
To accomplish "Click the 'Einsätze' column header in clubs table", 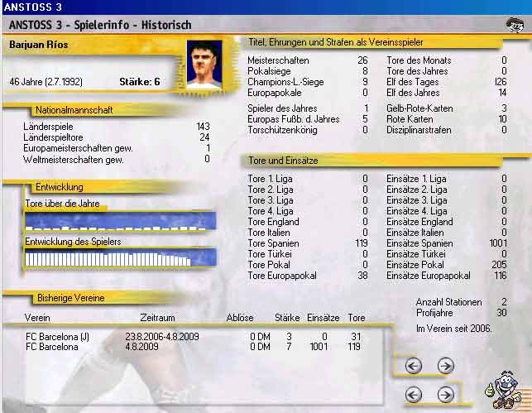I will click(324, 318).
